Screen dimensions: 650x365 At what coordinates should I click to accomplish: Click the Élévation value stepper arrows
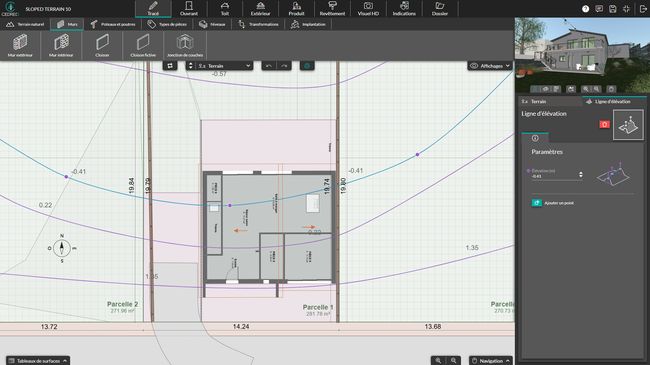pos(581,175)
